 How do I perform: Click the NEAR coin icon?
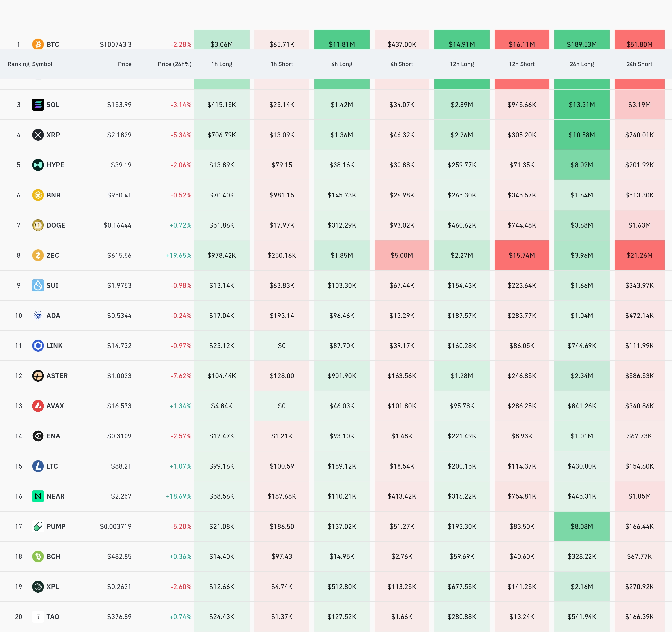[x=38, y=496]
